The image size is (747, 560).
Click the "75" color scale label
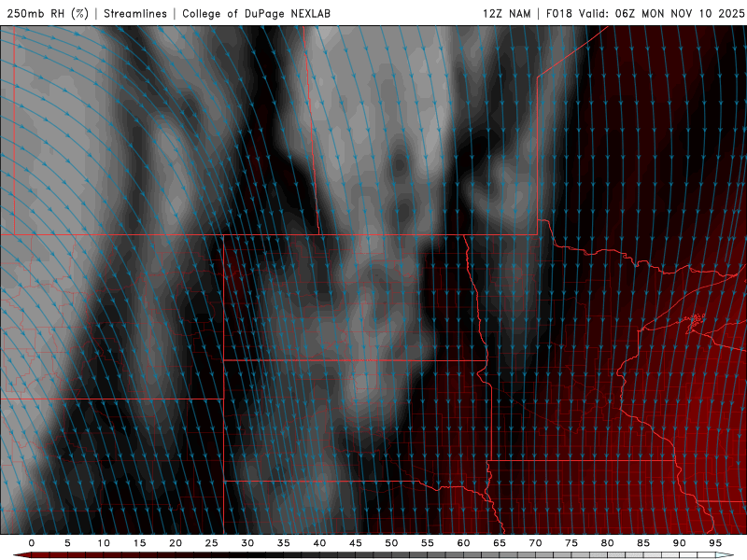[x=571, y=543]
